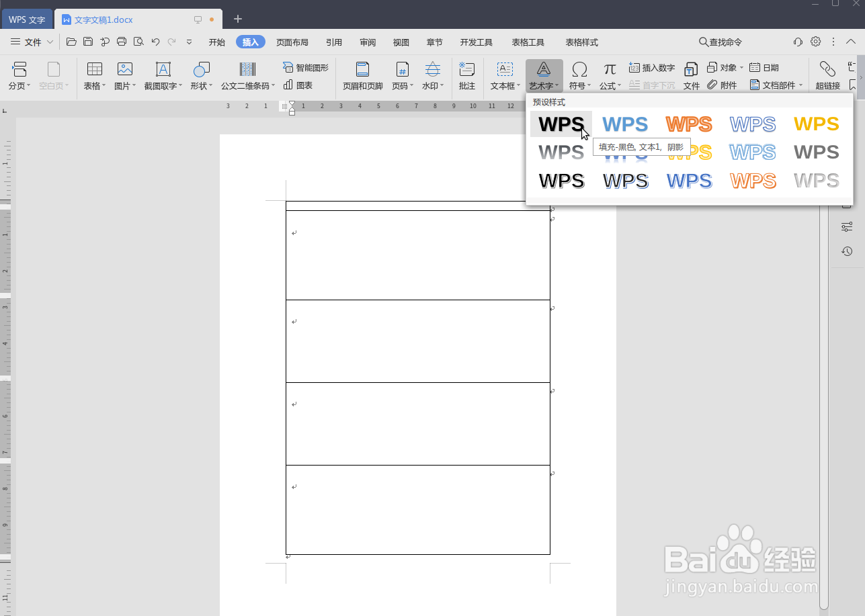The width and height of the screenshot is (865, 616).
Task: Undo the last action
Action: point(155,42)
